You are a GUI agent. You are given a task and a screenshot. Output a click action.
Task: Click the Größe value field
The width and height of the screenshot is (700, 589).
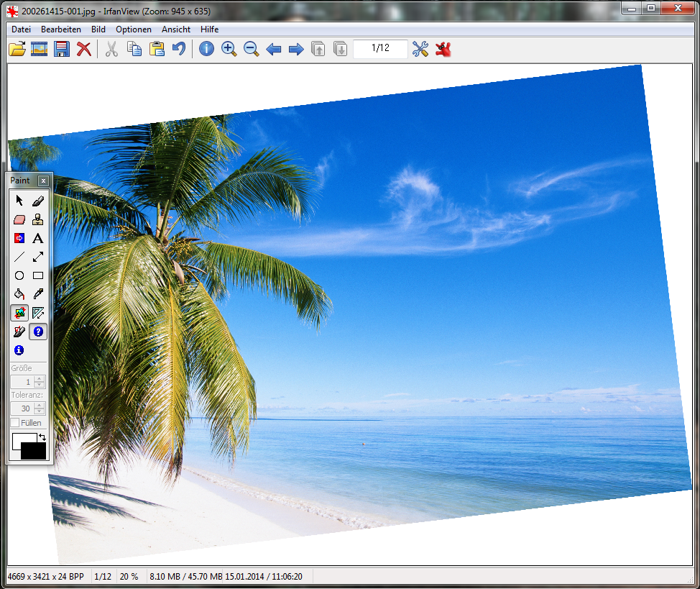coord(22,382)
